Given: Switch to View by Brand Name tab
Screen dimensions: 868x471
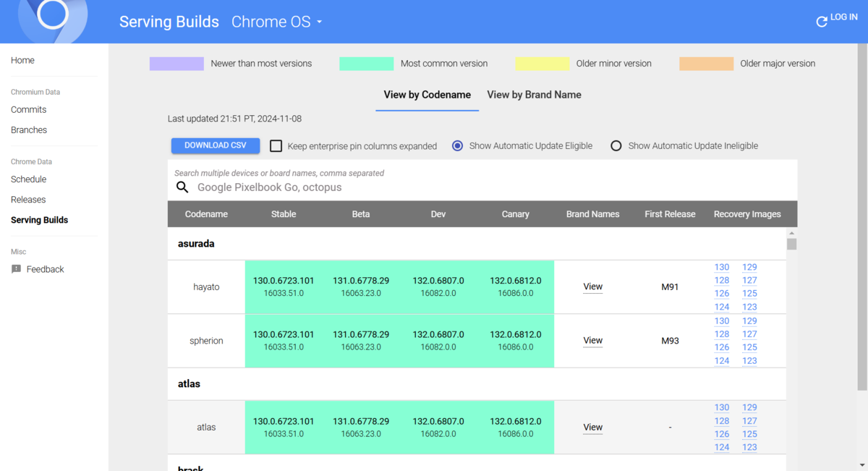Looking at the screenshot, I should 534,95.
